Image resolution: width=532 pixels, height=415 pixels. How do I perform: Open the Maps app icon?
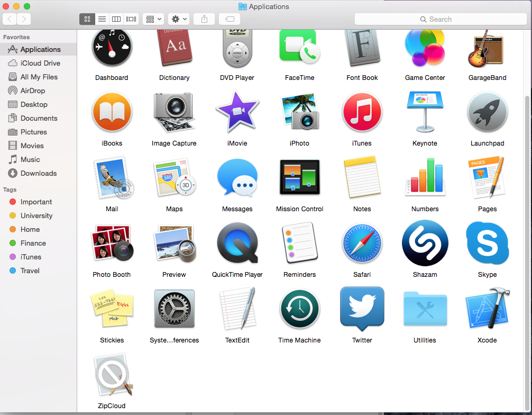click(x=175, y=178)
